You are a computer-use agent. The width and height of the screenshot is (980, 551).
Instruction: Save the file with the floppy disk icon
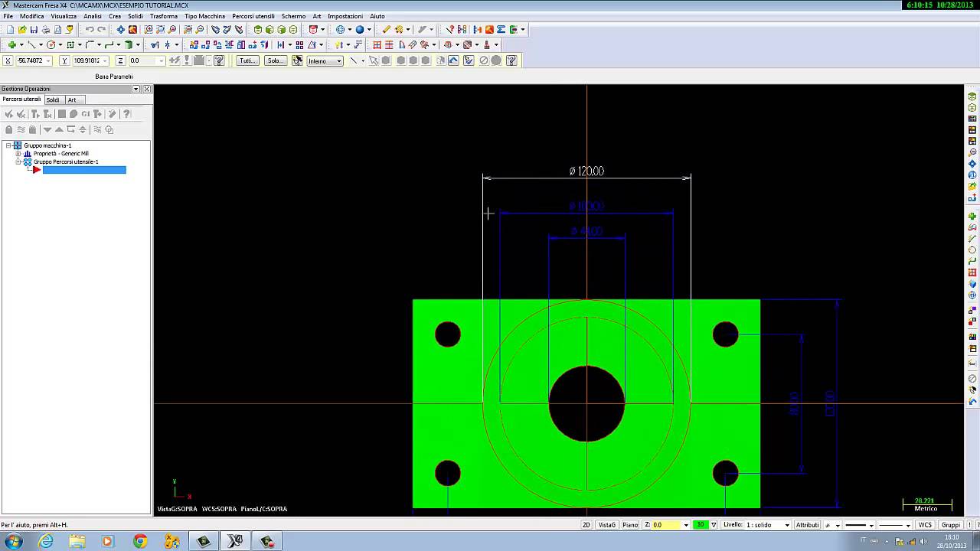click(x=34, y=30)
